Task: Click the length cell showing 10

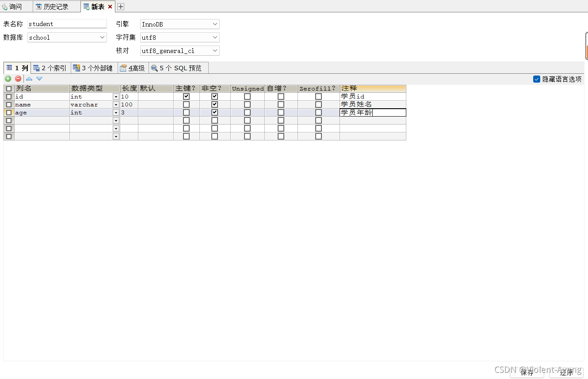Action: point(129,96)
